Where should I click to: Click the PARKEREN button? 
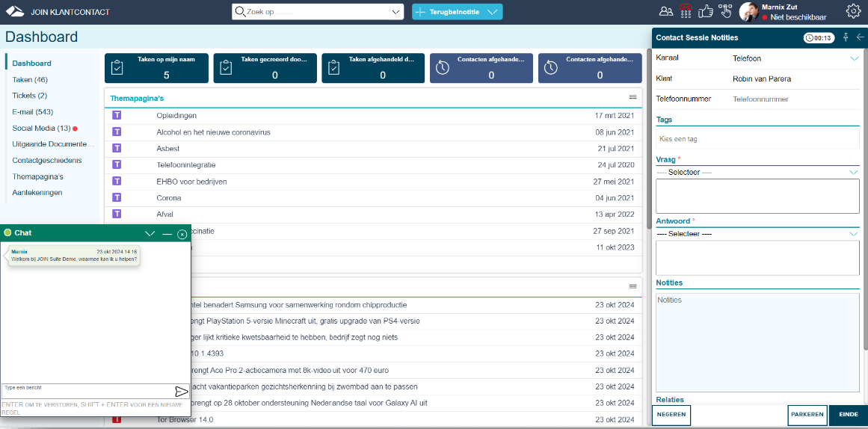807,415
